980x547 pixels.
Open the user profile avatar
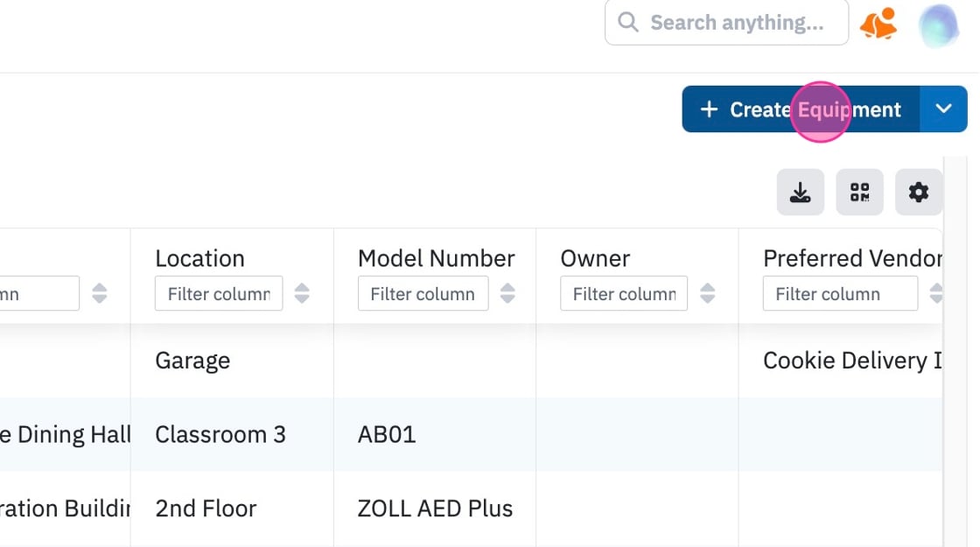click(939, 25)
